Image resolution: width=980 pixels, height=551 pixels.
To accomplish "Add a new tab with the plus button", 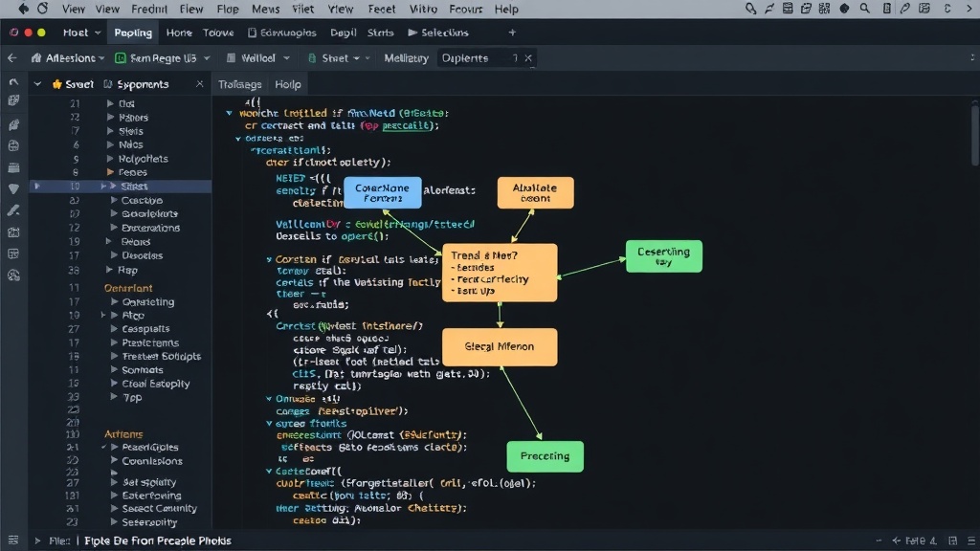I will click(512, 33).
